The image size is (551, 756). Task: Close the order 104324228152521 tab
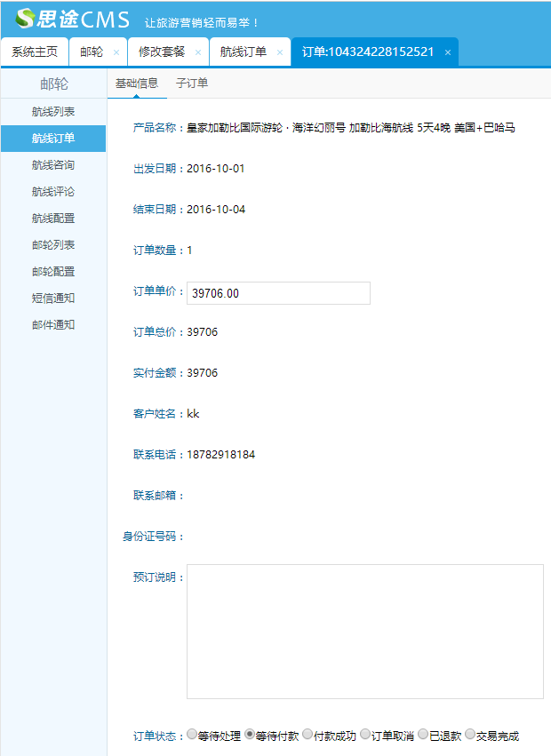tap(448, 52)
